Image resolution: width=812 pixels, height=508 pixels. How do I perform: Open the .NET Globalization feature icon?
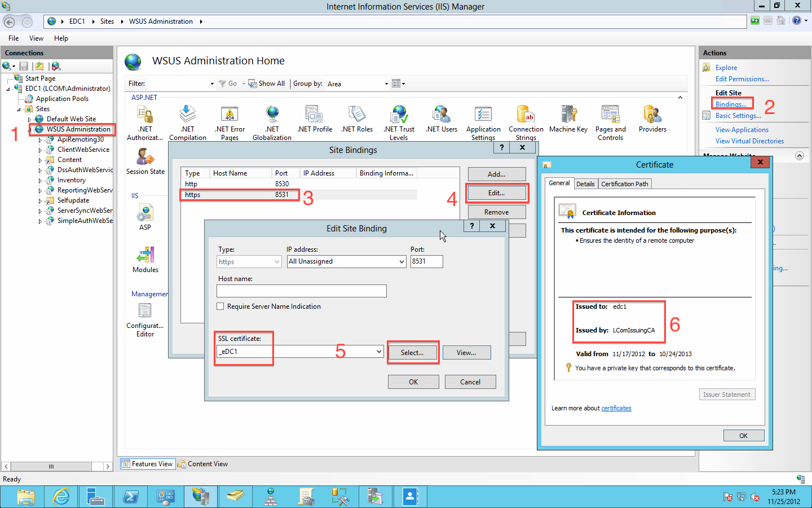(272, 115)
